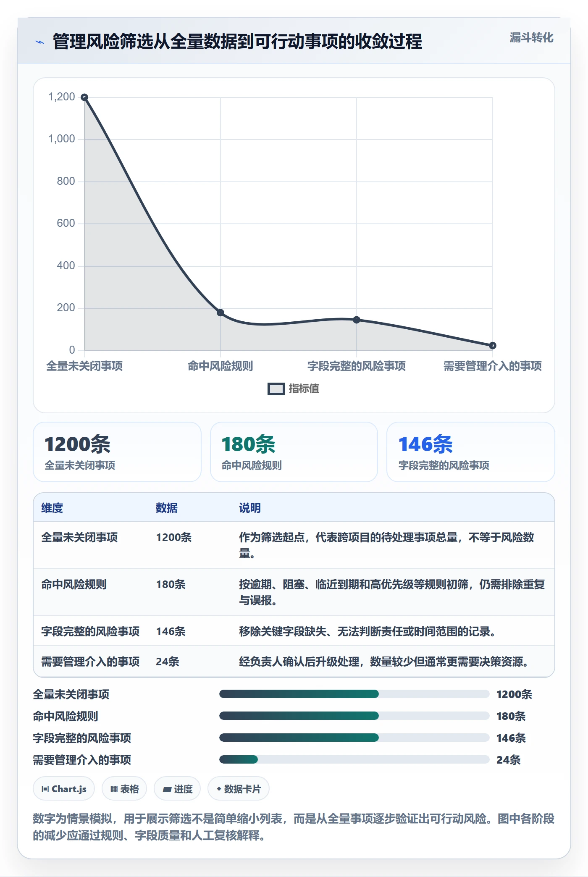The height and width of the screenshot is (877, 588).
Task: Click the x-axis label 命中风险规则
Action: tap(220, 366)
